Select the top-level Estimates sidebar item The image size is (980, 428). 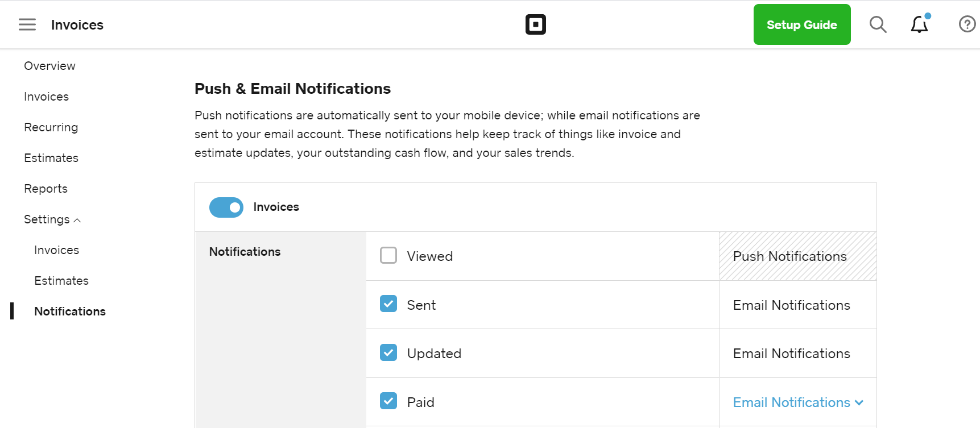[x=51, y=158]
